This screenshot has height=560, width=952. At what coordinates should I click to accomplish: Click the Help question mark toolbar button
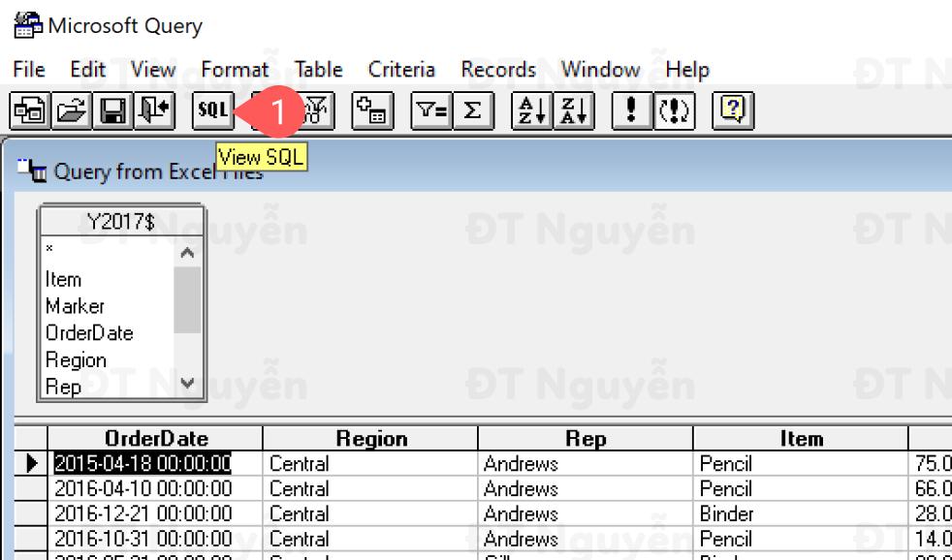pyautogui.click(x=732, y=110)
